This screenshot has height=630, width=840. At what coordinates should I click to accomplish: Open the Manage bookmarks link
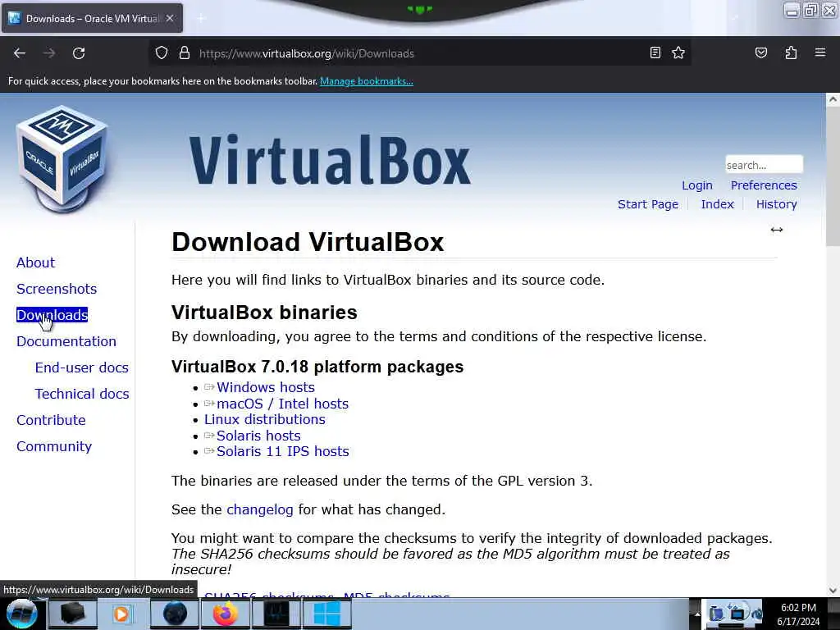pyautogui.click(x=367, y=81)
